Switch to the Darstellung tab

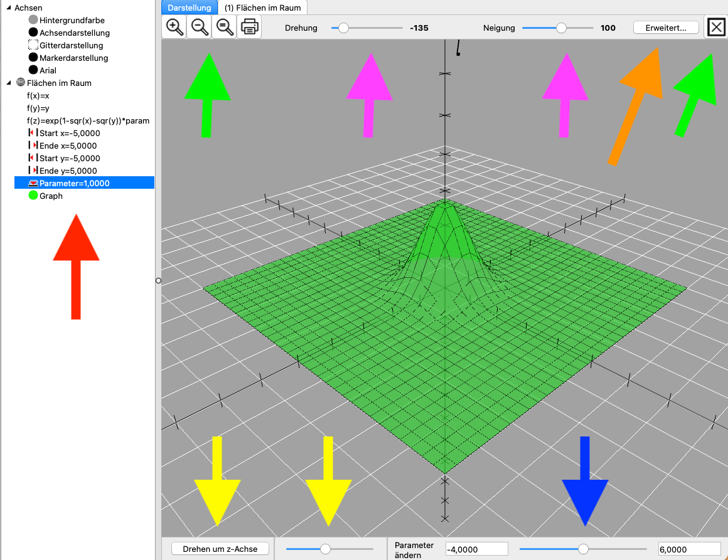coord(190,8)
